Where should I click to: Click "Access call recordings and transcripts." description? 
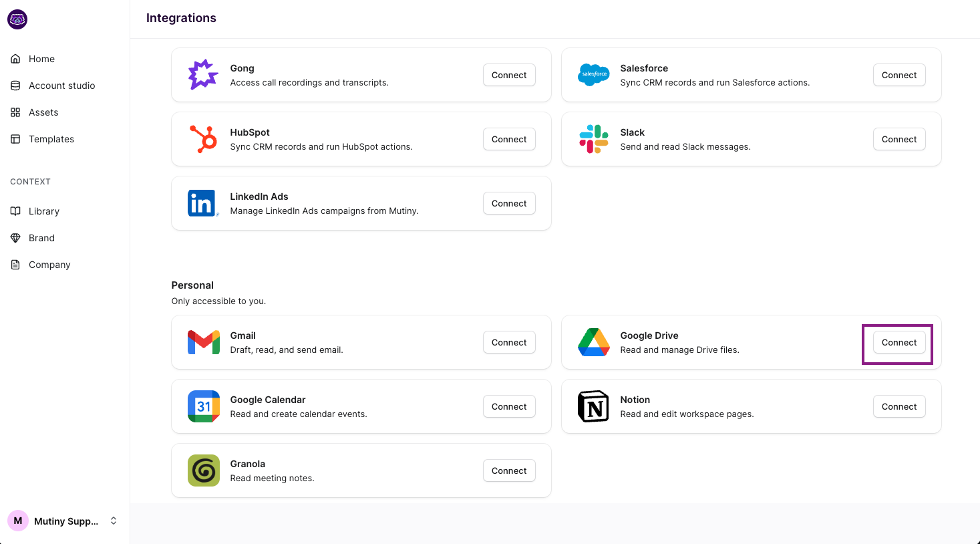[x=309, y=83]
